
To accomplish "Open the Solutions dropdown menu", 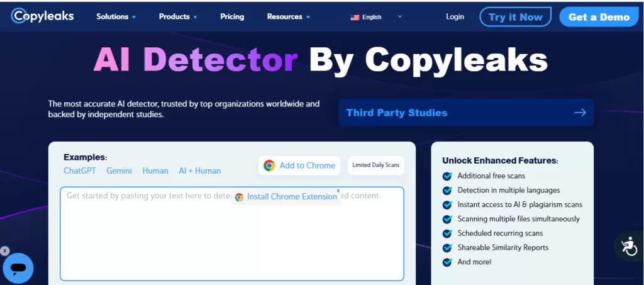I will click(x=116, y=17).
